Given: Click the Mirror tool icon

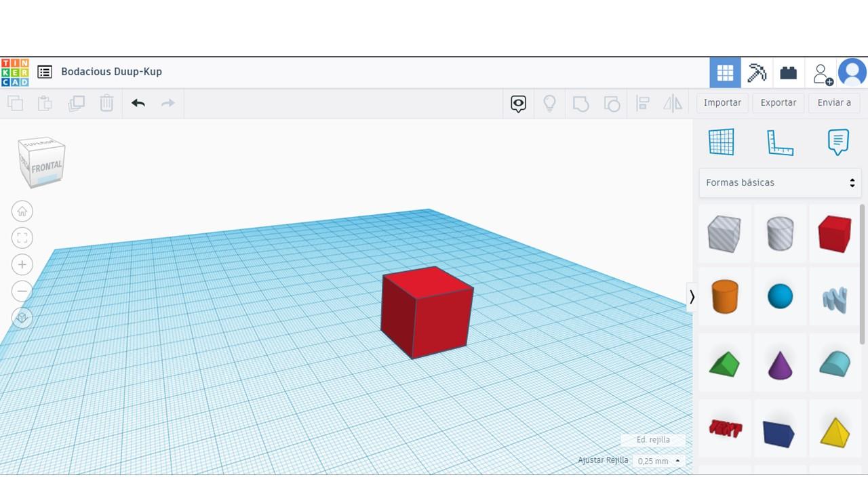Looking at the screenshot, I should tap(673, 104).
